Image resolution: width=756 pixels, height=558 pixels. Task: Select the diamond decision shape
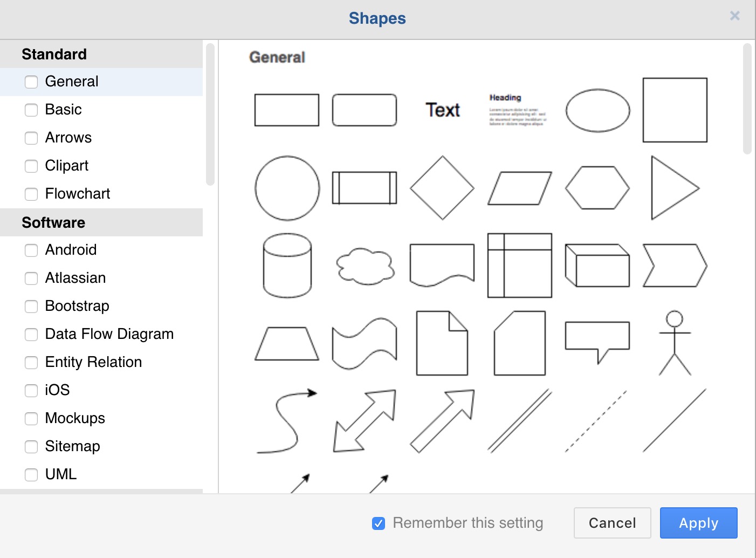[x=442, y=188]
